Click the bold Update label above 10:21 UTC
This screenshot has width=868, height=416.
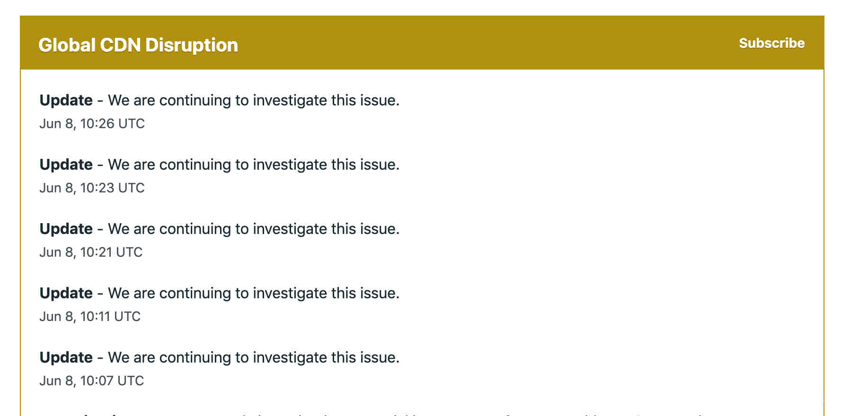coord(66,229)
